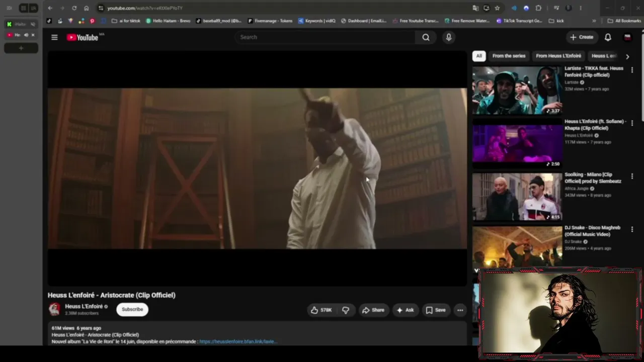Select the All filter chip
The height and width of the screenshot is (362, 644).
(x=479, y=56)
